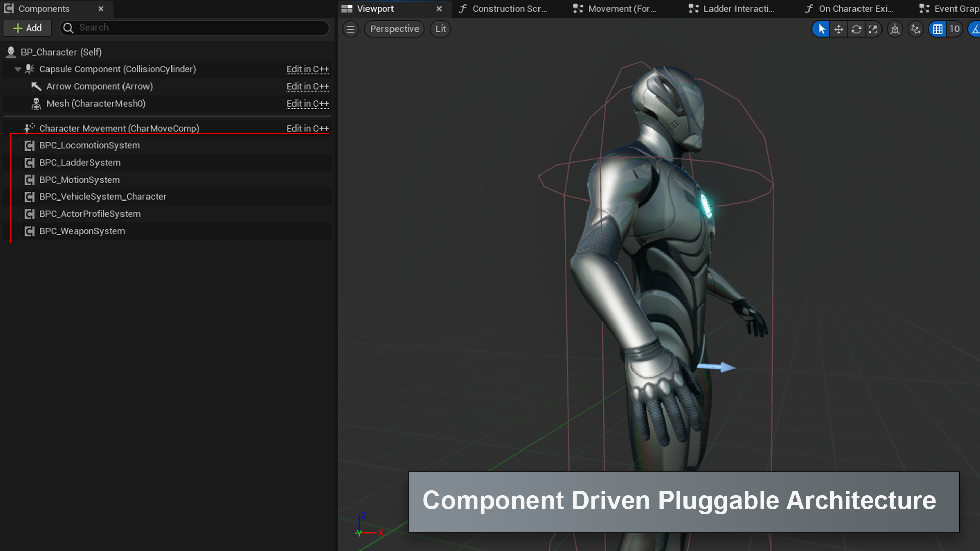Toggle rotation angle snapping

point(975,29)
